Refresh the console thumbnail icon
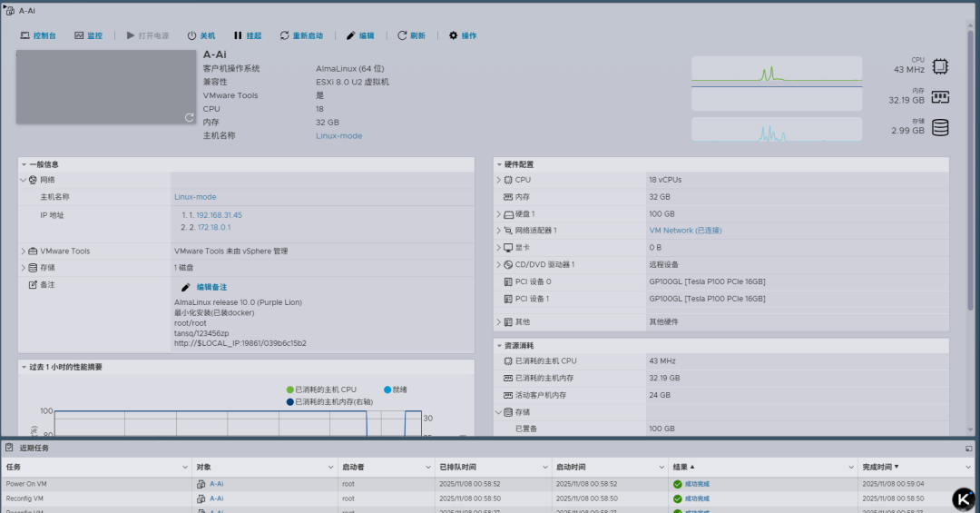Screen dimensions: 980x513 pos(189,117)
